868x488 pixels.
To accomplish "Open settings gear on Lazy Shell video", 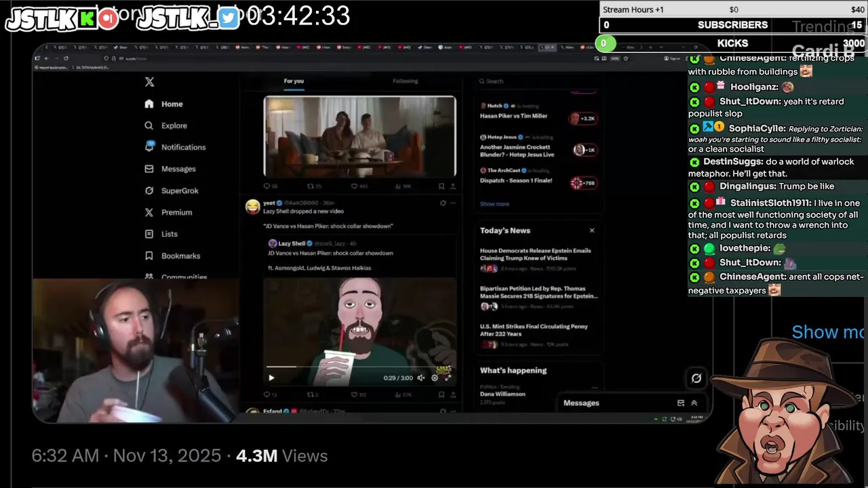I will click(x=435, y=378).
